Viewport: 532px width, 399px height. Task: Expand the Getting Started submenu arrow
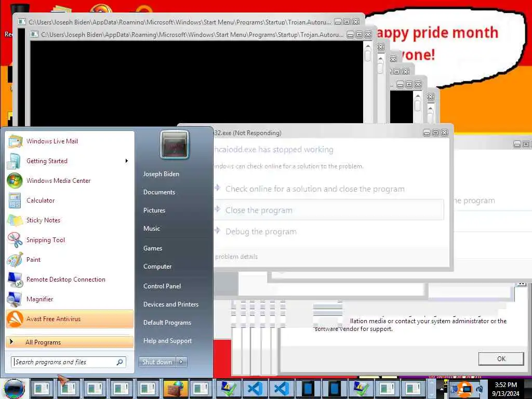tap(127, 161)
